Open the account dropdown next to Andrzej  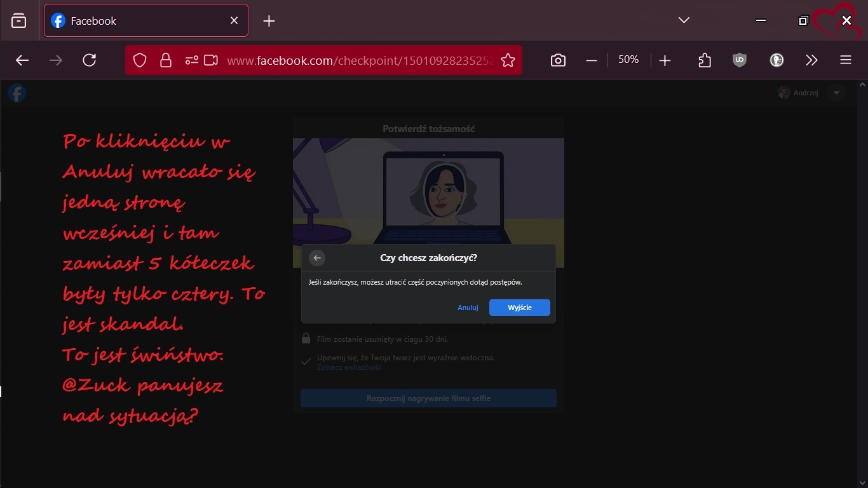click(x=837, y=93)
